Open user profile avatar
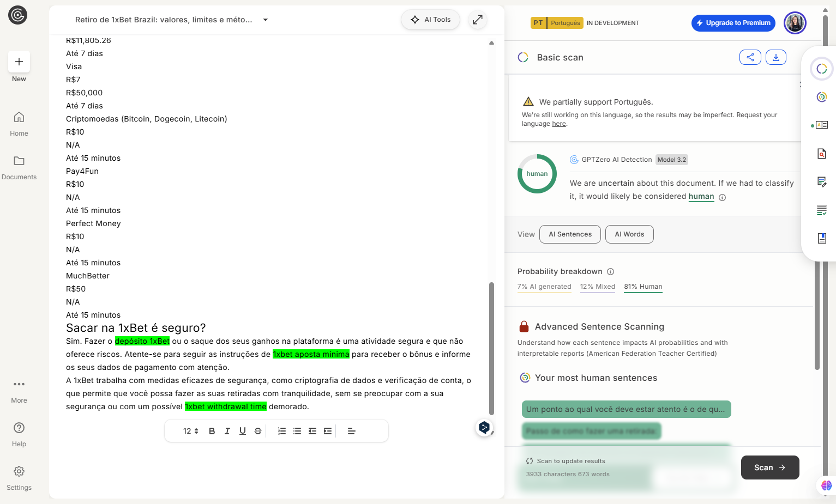 795,23
